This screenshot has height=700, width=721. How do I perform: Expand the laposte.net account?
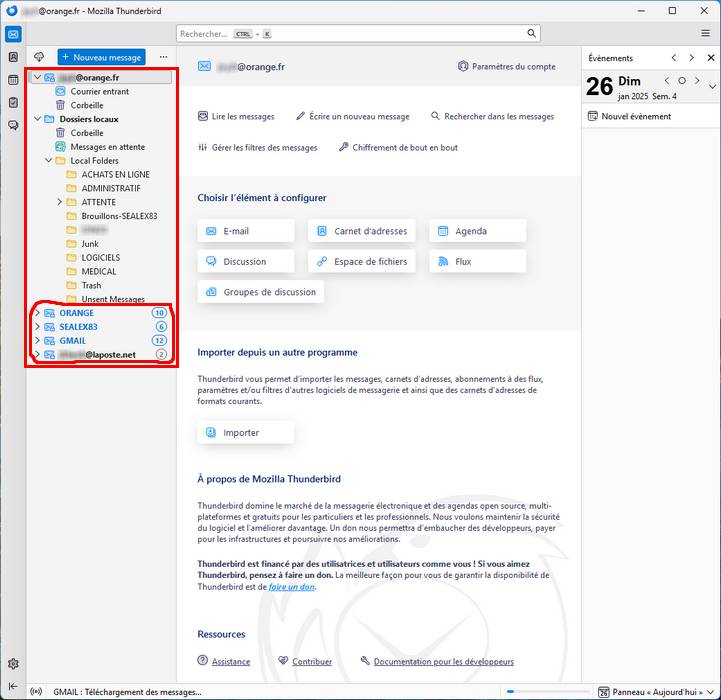[38, 355]
